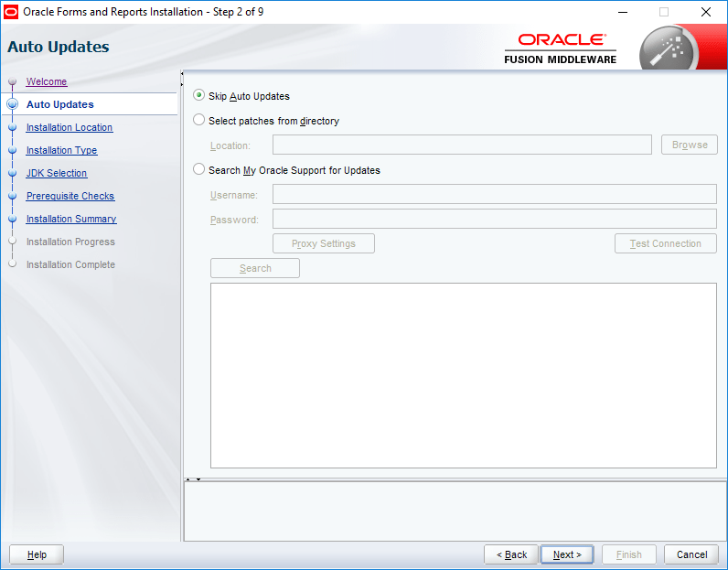Viewport: 728px width, 570px height.
Task: Click the Help button
Action: click(x=37, y=554)
